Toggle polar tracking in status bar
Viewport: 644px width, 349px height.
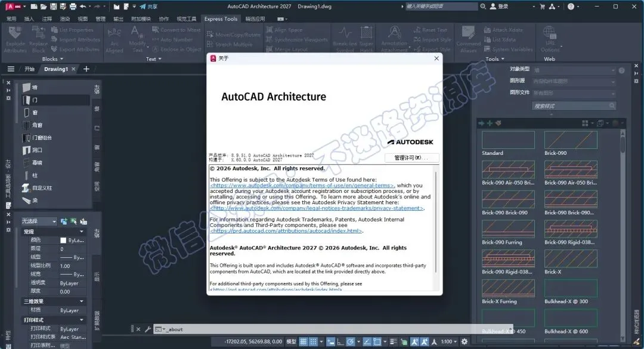(351, 342)
